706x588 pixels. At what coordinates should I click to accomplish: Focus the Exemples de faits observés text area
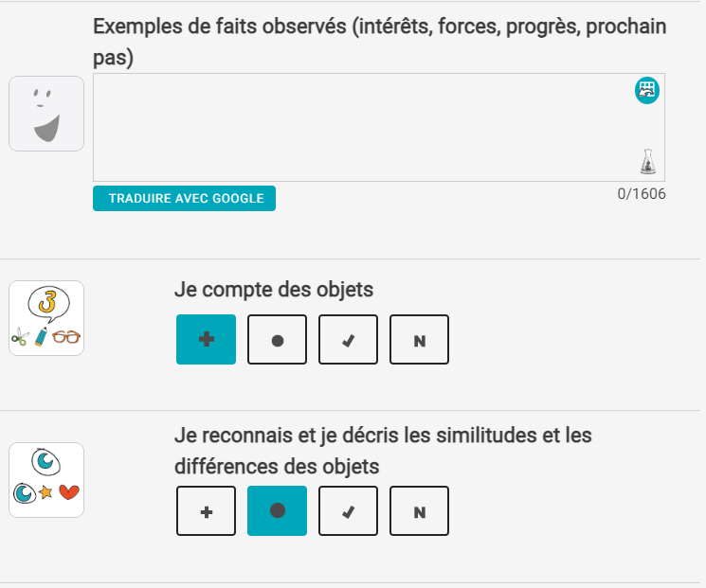(379, 127)
